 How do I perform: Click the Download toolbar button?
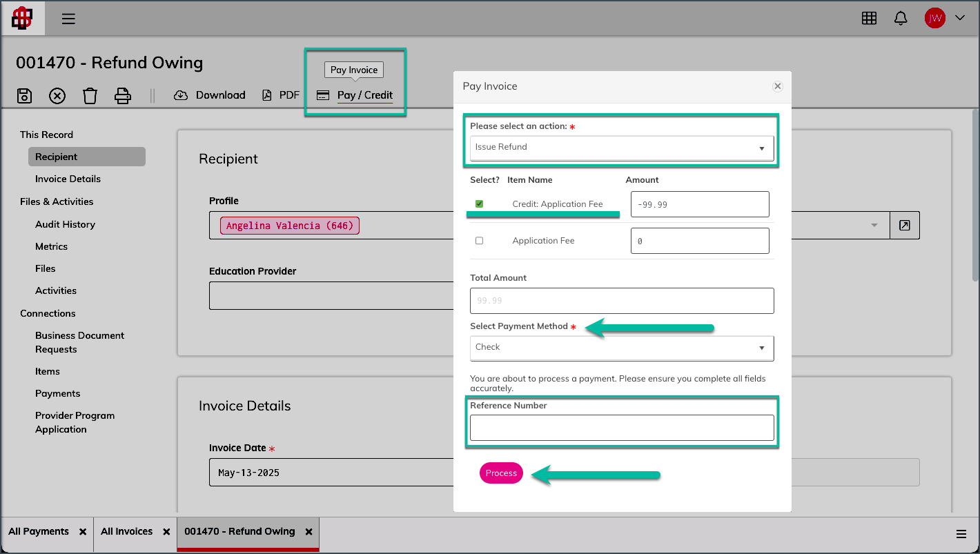[210, 95]
